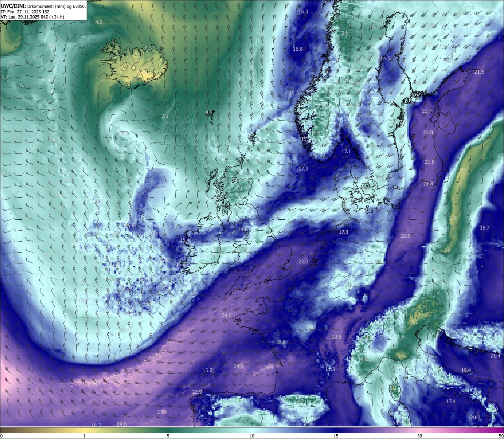Click the 4.0 value north of Iceland

pyautogui.click(x=98, y=22)
